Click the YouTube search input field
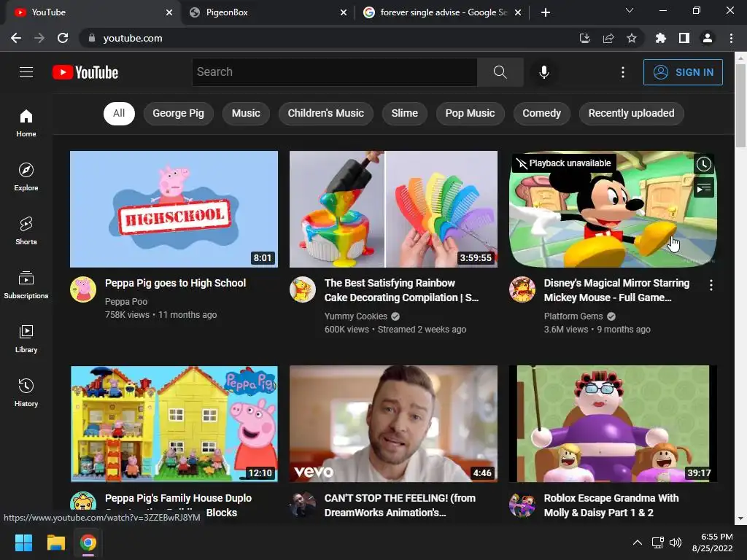Screen dimensions: 747x560 pos(334,72)
